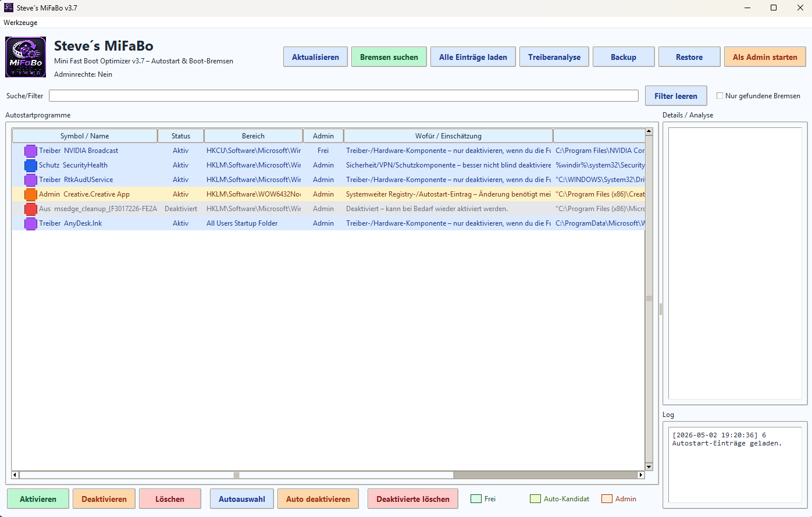Click the Aktivieren button
This screenshot has width=812, height=517.
(x=38, y=499)
